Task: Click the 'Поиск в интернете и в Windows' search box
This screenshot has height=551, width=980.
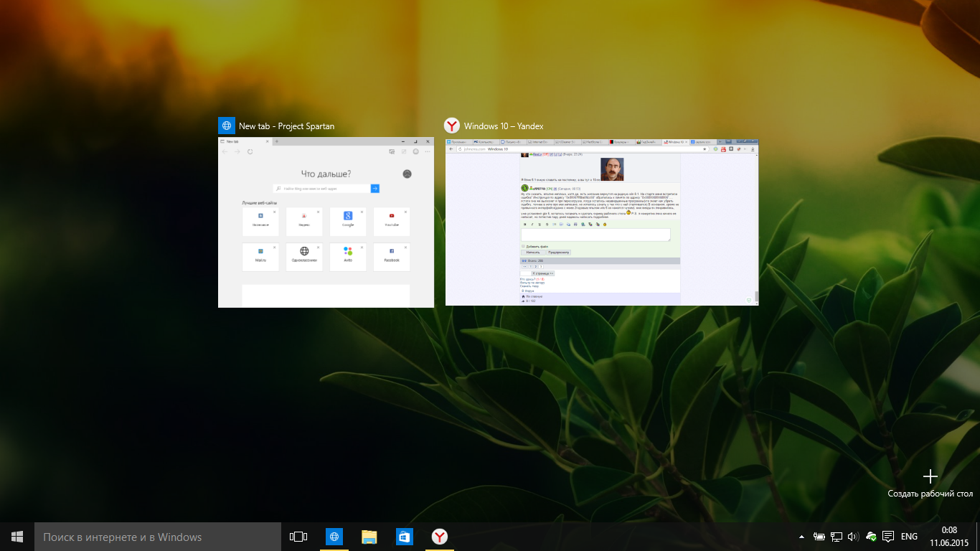Action: [x=158, y=537]
